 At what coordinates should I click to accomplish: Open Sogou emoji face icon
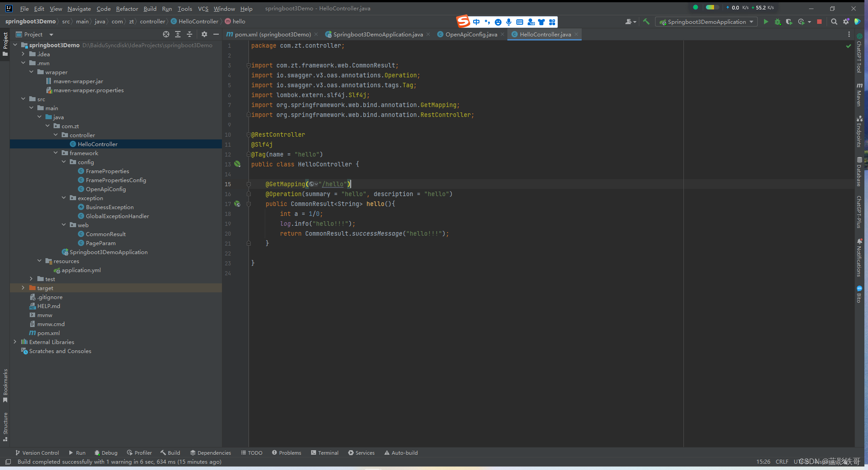pyautogui.click(x=498, y=22)
